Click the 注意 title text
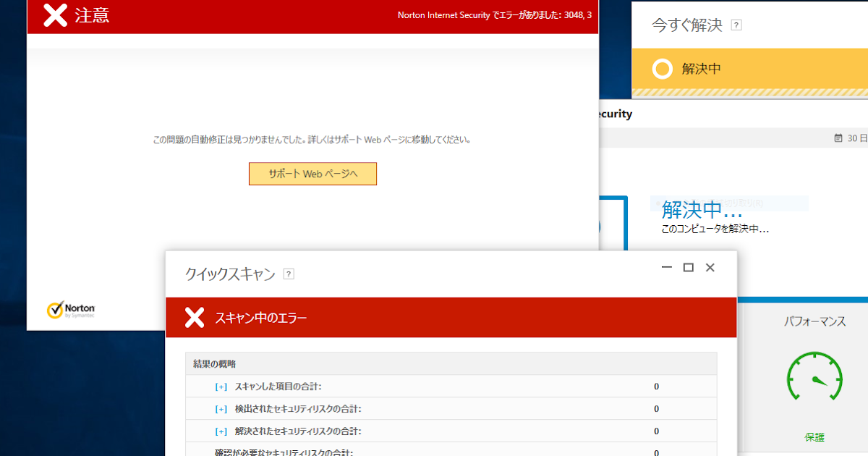This screenshot has width=868, height=456. 92,15
